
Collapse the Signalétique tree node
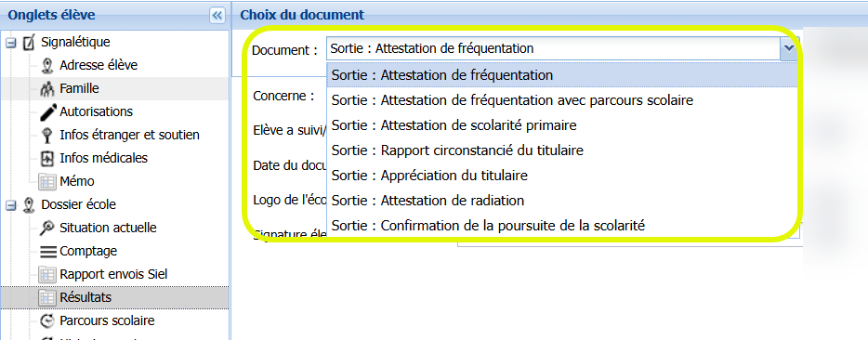point(10,43)
